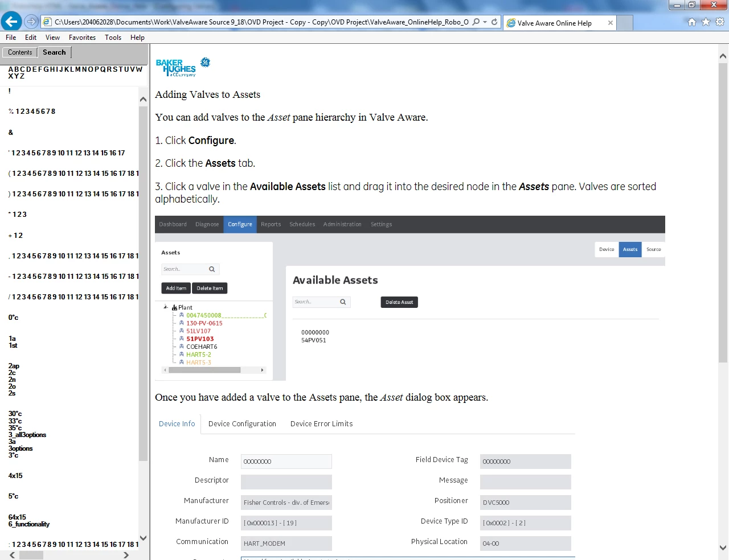The width and height of the screenshot is (729, 560).
Task: Click Settings in the Valve Aware nav bar
Action: click(381, 224)
